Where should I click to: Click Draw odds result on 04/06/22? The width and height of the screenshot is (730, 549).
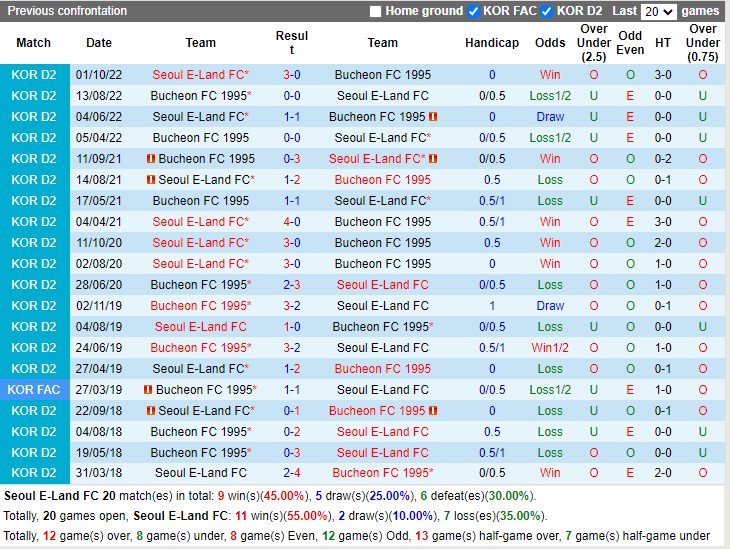(550, 117)
